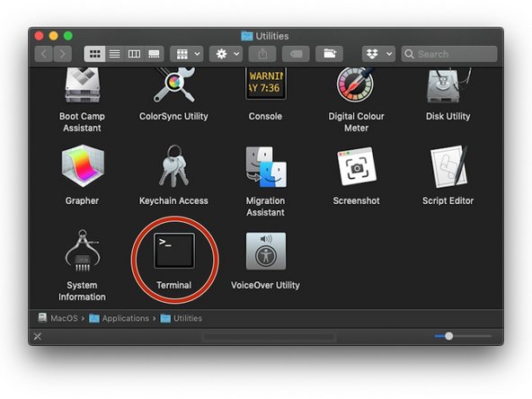The width and height of the screenshot is (532, 399).
Task: Minimize the Utilities window
Action: point(54,36)
